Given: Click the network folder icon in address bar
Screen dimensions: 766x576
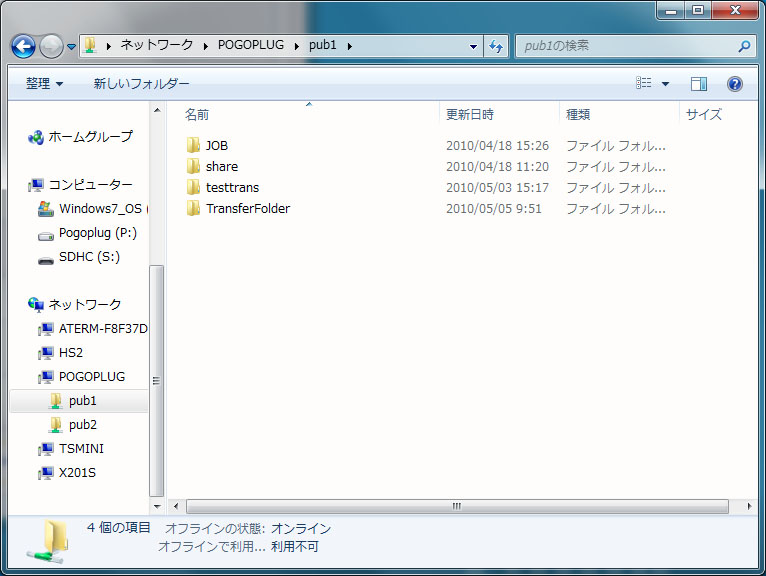Looking at the screenshot, I should pyautogui.click(x=90, y=45).
